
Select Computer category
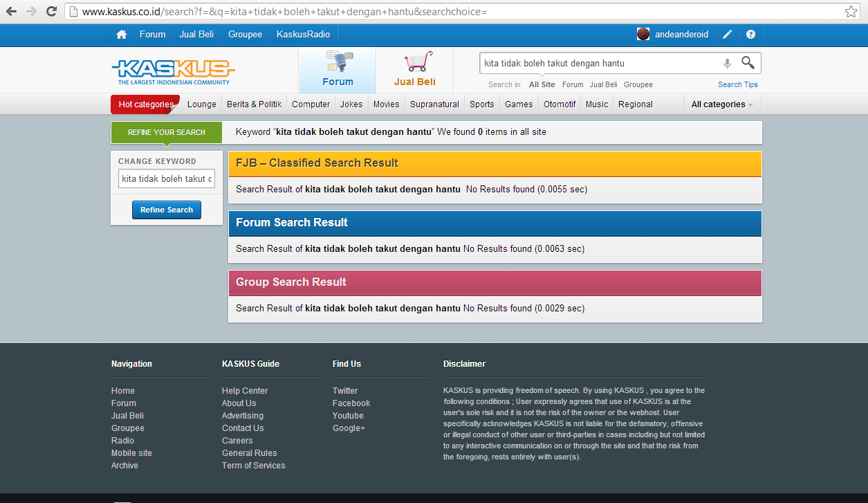pyautogui.click(x=311, y=104)
